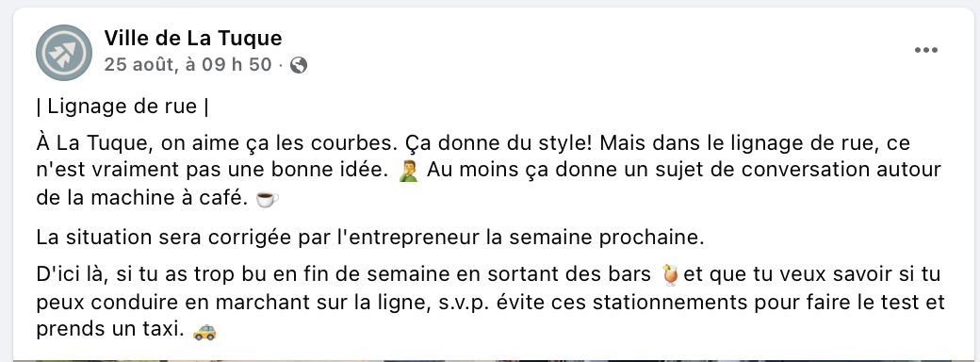980x362 pixels.
Task: Click the cocktail emoji after des bars
Action: [670, 275]
